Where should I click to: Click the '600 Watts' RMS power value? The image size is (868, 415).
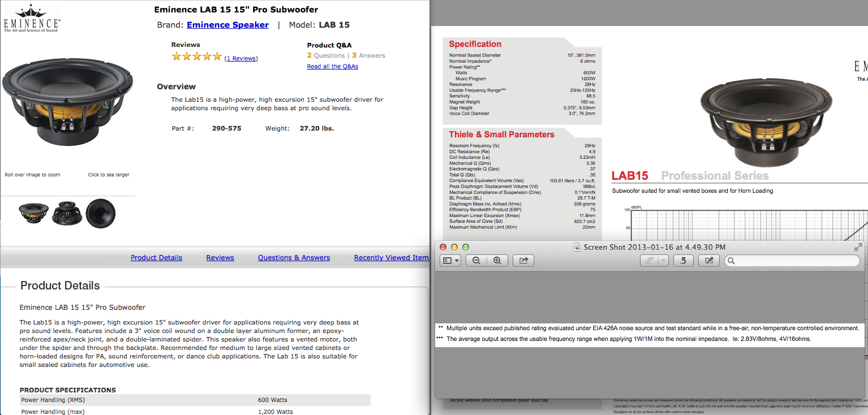(273, 400)
